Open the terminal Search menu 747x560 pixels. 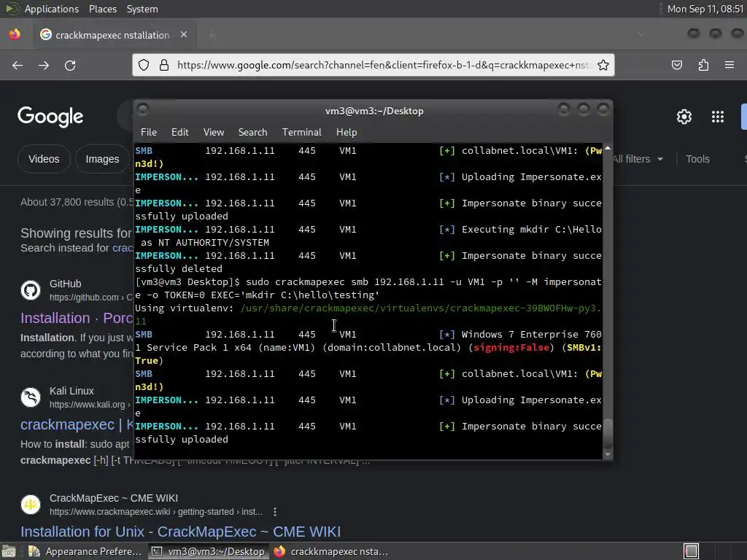(252, 133)
